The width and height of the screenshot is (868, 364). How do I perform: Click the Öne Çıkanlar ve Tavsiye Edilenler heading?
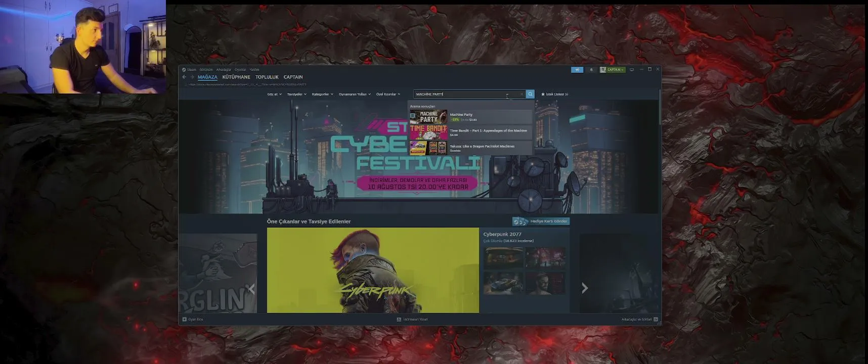pyautogui.click(x=309, y=221)
